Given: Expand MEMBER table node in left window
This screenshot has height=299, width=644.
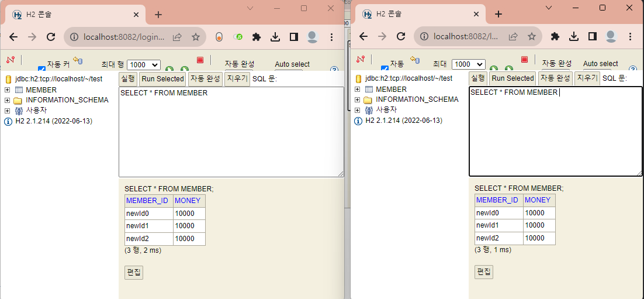Looking at the screenshot, I should pos(7,90).
